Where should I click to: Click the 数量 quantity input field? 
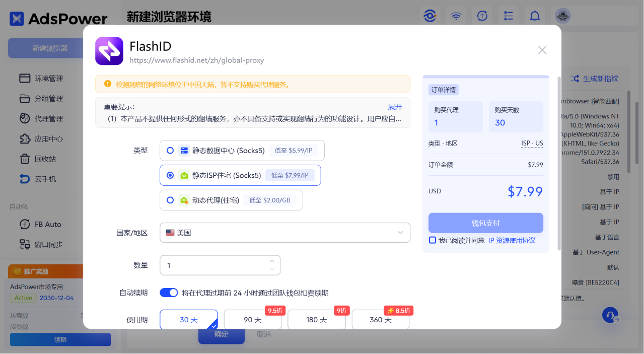(220, 265)
